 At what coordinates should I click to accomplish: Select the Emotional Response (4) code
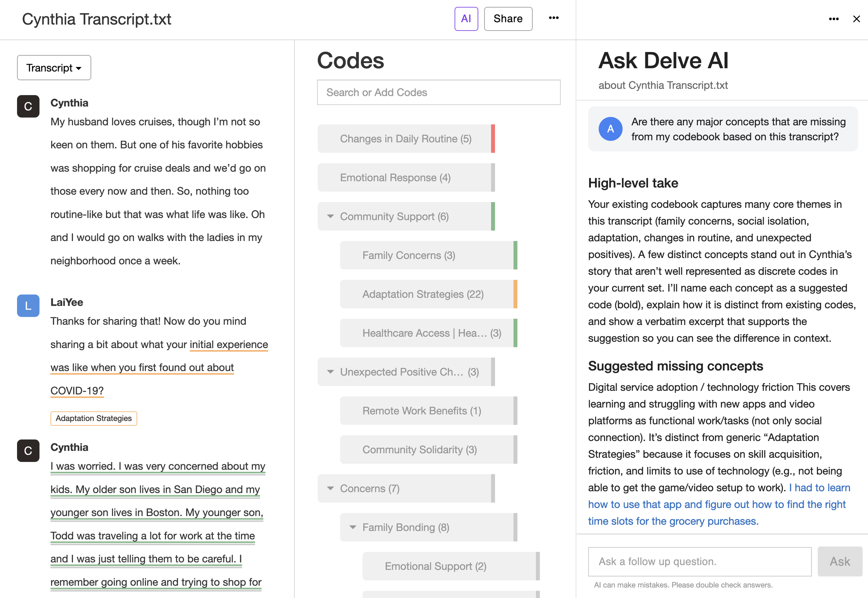coord(395,177)
